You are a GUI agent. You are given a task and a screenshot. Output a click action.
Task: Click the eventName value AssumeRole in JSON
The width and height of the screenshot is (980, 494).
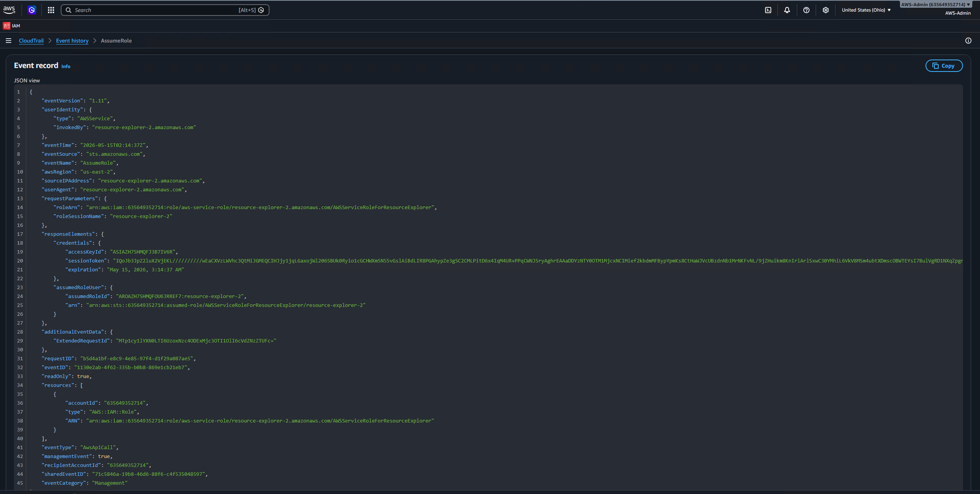98,163
